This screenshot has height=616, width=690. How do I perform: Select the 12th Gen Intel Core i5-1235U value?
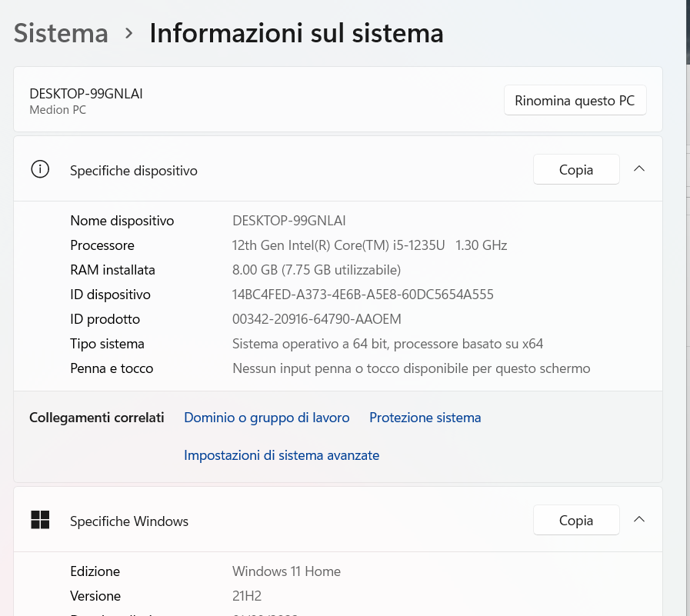tap(369, 245)
